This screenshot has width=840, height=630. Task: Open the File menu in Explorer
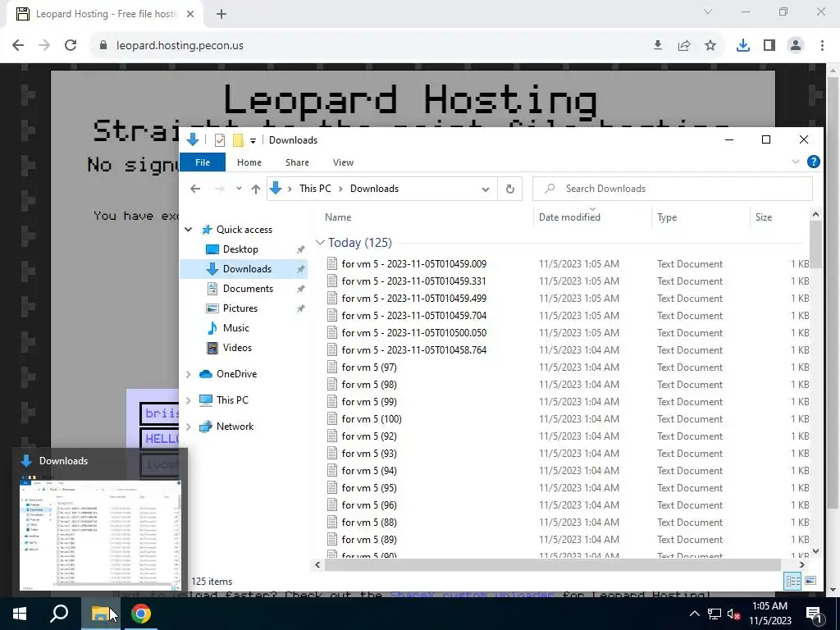[x=203, y=162]
